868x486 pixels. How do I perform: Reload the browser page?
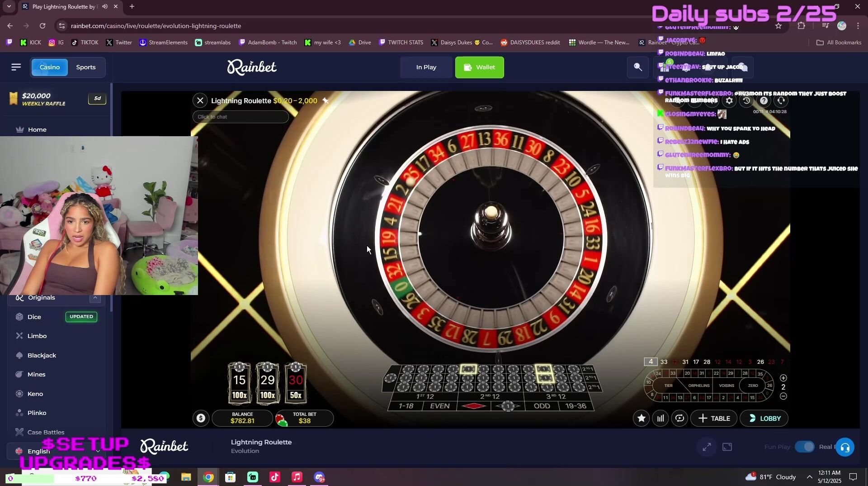point(42,26)
